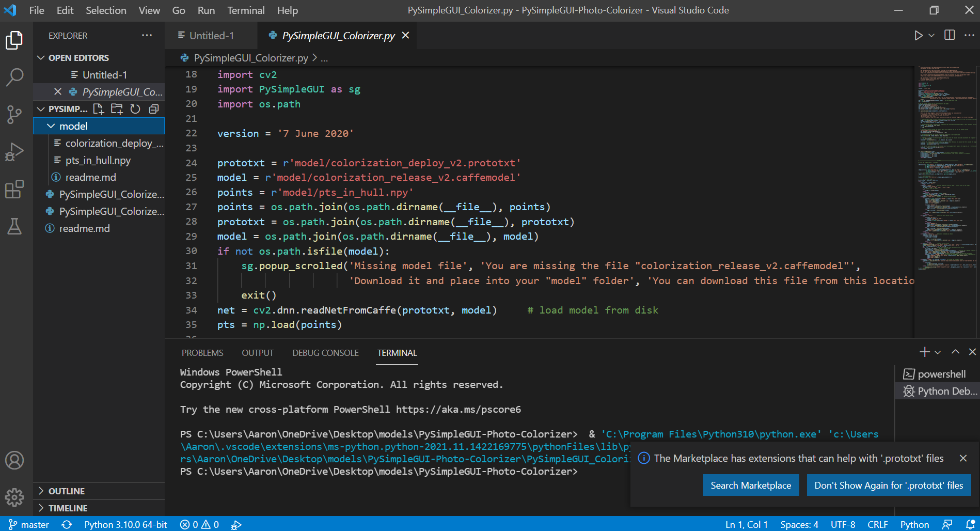Open the Run and Debug view
The height and width of the screenshot is (531, 980).
coord(15,151)
